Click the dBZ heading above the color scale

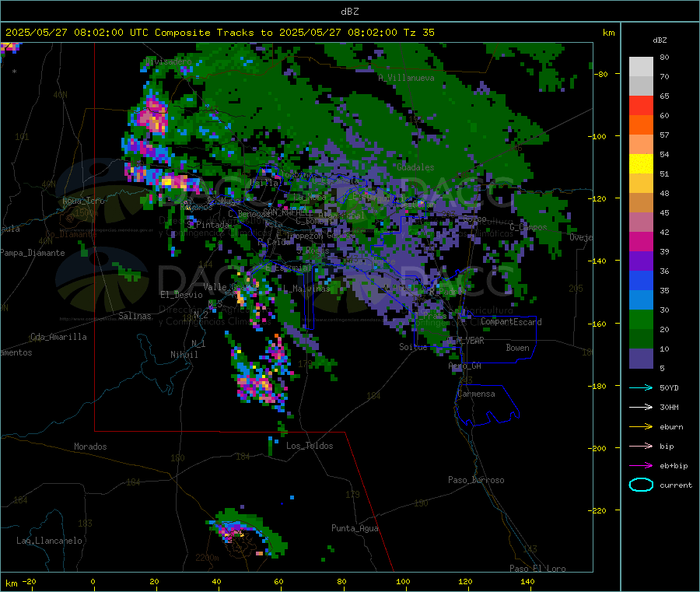click(x=660, y=40)
